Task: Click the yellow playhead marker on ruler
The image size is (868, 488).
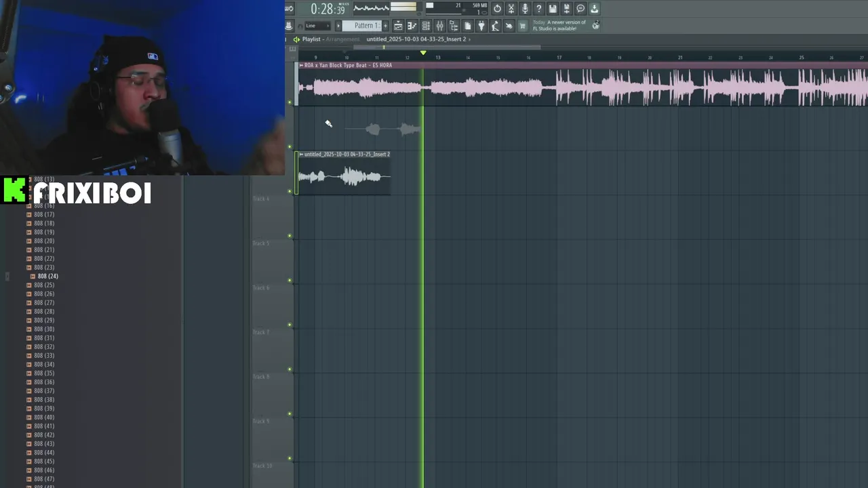Action: coord(423,53)
